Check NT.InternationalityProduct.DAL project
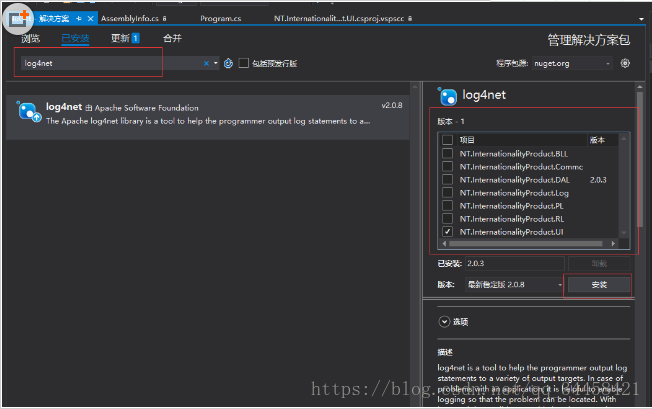The width and height of the screenshot is (652, 409). 447,180
